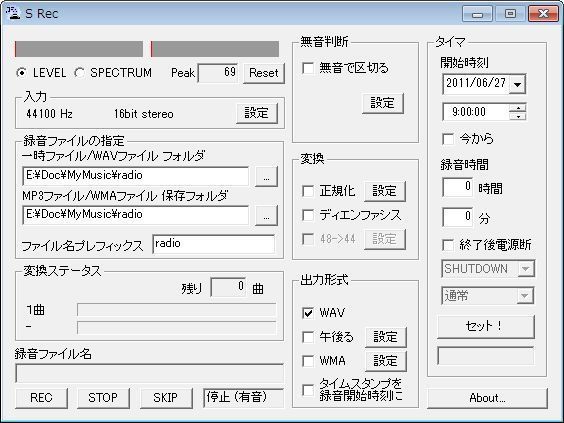Click the 44100 Hz input format text
Viewport: 564px width, 423px height.
tap(49, 114)
